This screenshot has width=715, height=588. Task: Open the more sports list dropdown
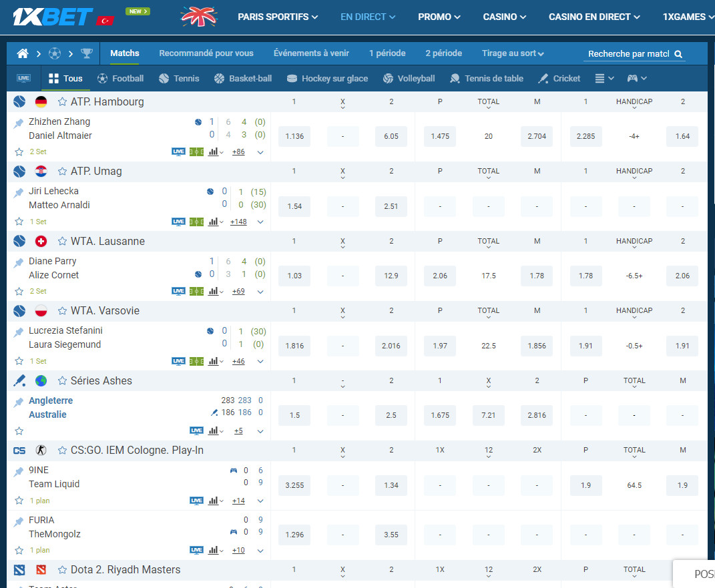click(604, 78)
